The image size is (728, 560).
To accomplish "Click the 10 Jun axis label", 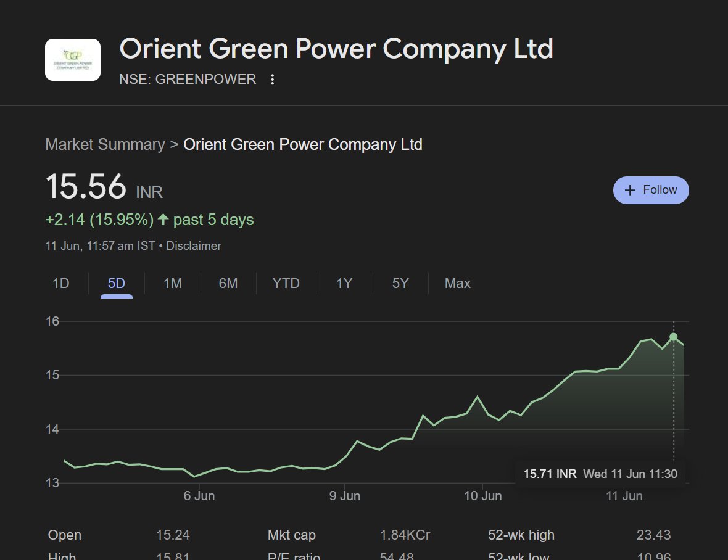I will [483, 496].
